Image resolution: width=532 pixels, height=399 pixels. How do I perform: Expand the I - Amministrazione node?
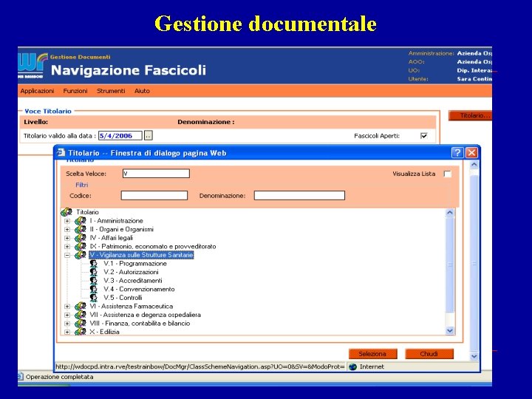[x=67, y=221]
